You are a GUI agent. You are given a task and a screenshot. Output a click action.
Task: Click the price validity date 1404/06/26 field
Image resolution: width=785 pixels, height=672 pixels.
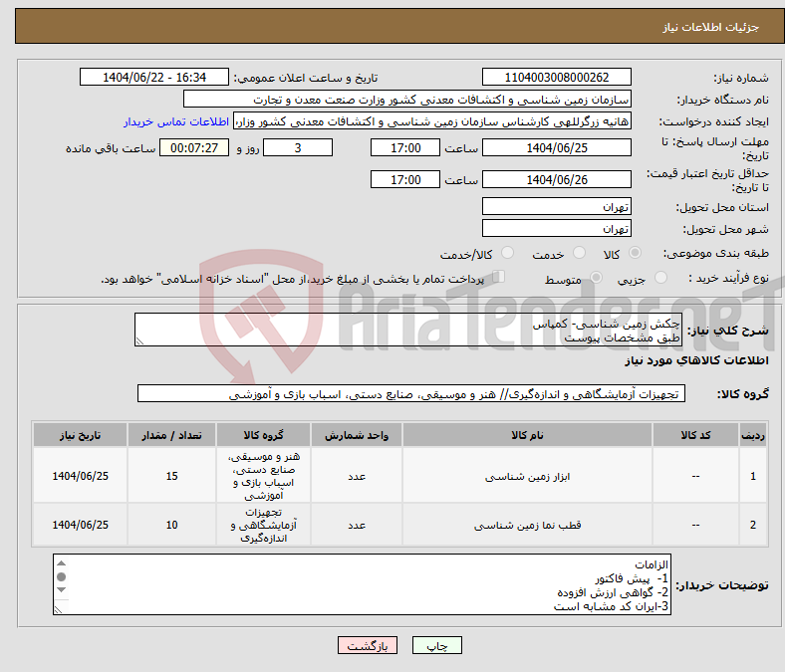556,179
